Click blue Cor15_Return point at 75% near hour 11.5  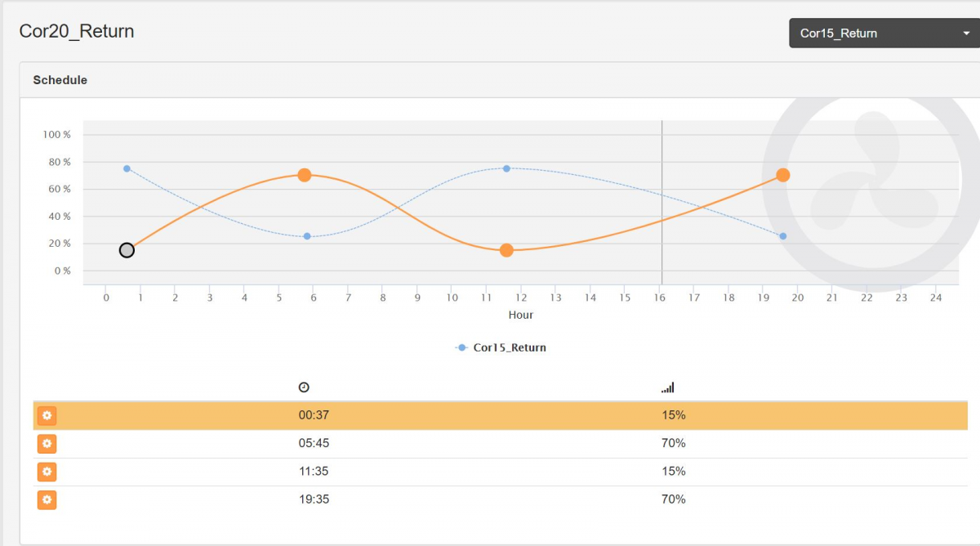pos(506,168)
